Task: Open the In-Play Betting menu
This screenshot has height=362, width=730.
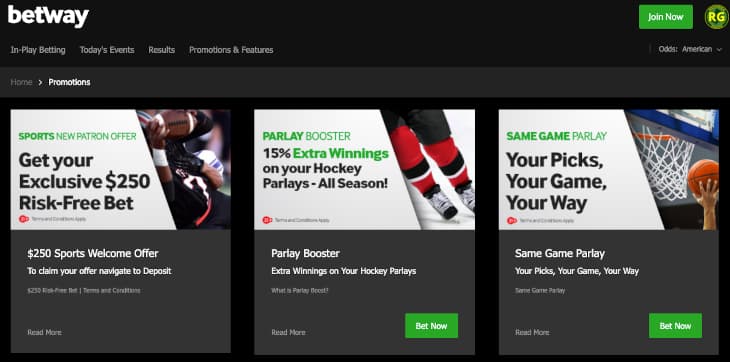Action: pyautogui.click(x=38, y=50)
